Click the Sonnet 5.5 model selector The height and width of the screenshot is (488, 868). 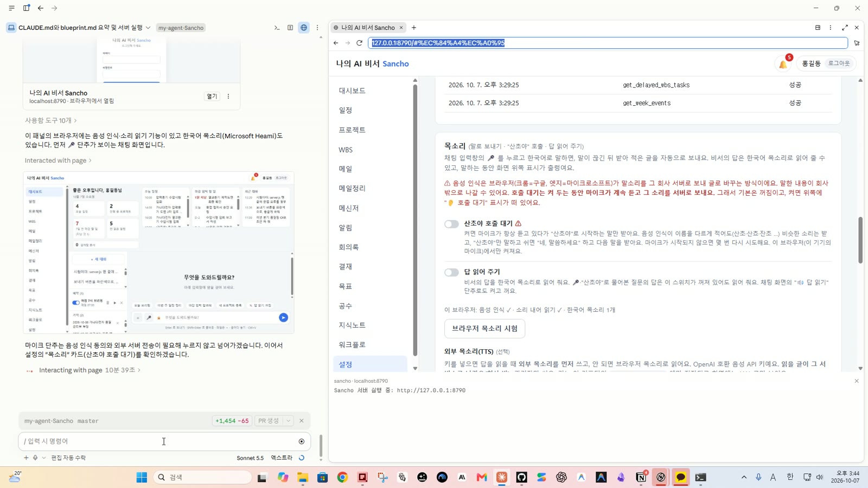pyautogui.click(x=250, y=458)
